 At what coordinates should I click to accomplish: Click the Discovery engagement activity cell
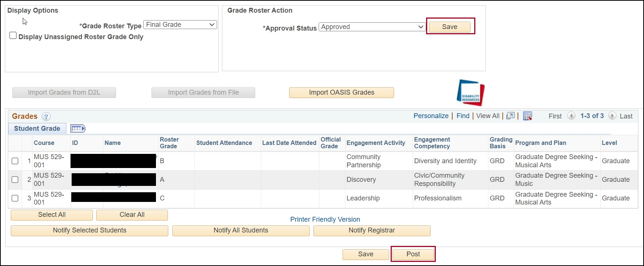[x=361, y=180]
